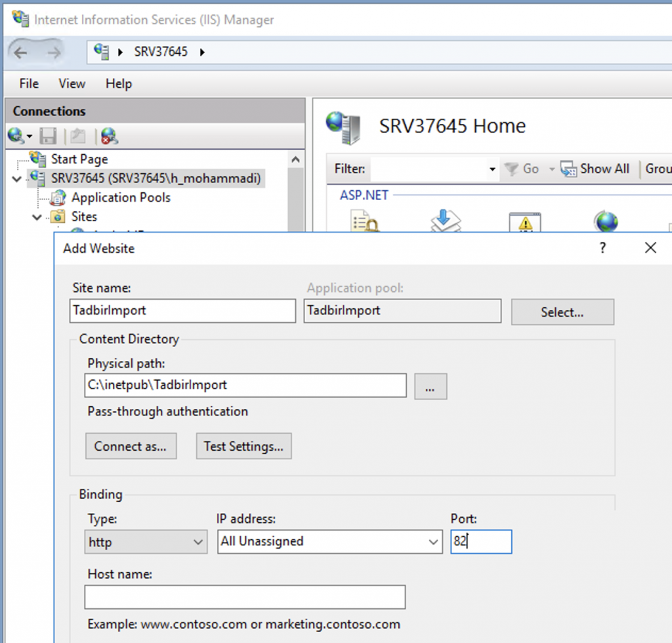Click the Application pool field
Image resolution: width=672 pixels, height=643 pixels.
pyautogui.click(x=402, y=310)
